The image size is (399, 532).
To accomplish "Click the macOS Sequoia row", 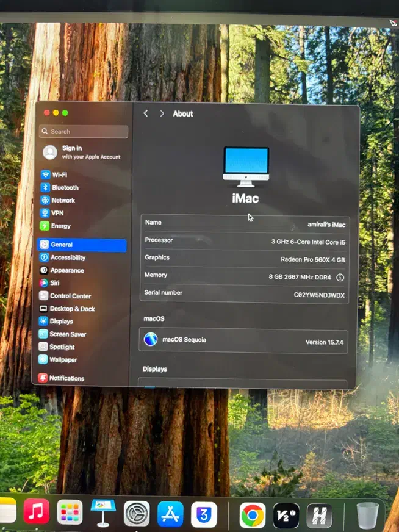I will (243, 340).
